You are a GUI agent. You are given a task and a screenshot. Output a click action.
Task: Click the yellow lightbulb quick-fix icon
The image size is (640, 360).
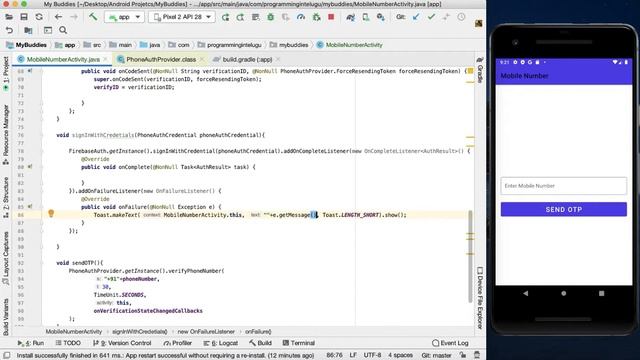coord(51,213)
